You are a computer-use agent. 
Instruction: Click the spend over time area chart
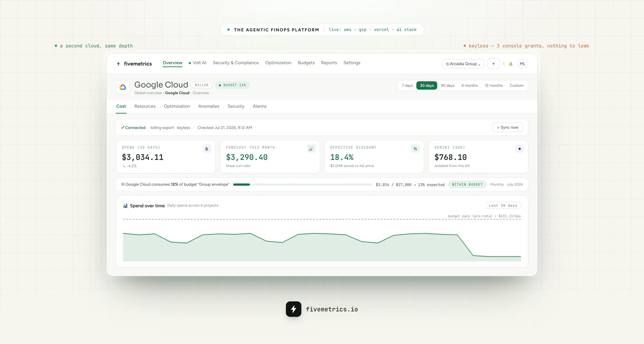pos(322,247)
